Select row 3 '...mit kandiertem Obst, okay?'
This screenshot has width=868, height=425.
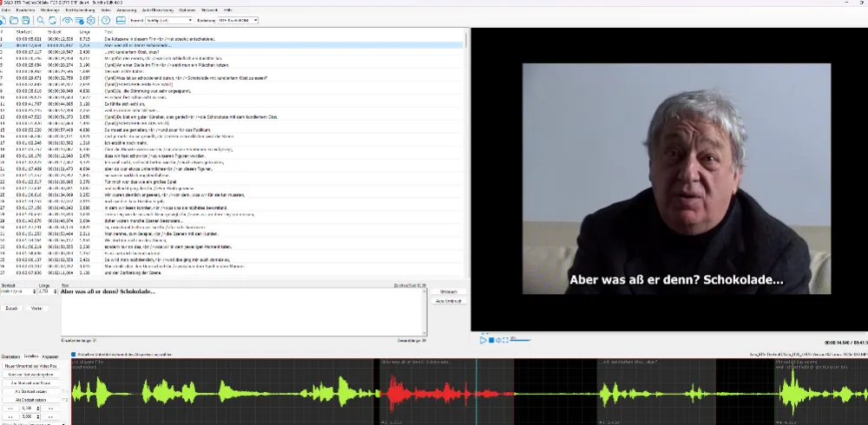[233, 52]
